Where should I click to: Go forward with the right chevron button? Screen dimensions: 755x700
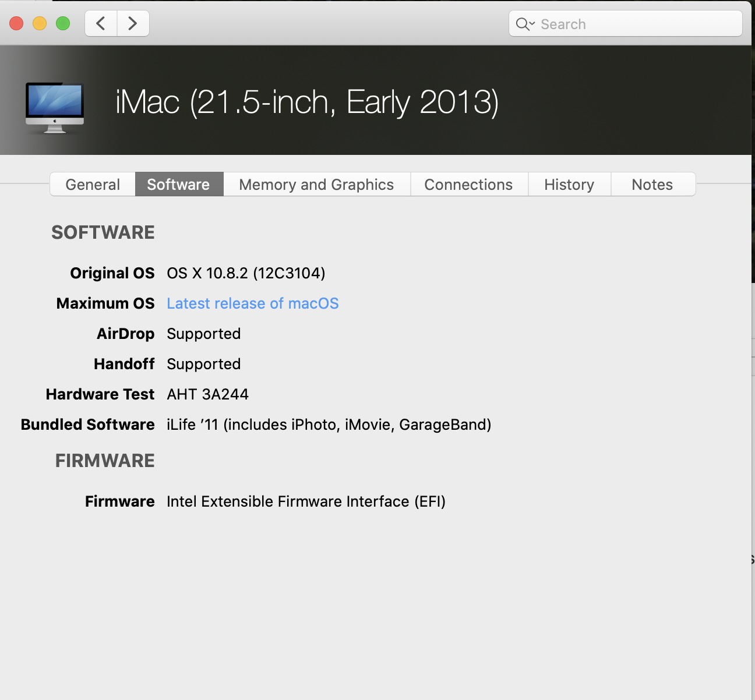tap(133, 23)
